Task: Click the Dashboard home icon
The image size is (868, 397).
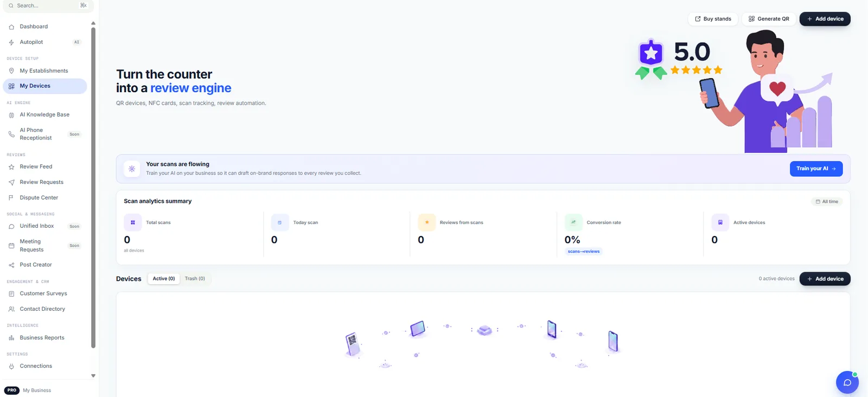Action: 11,27
